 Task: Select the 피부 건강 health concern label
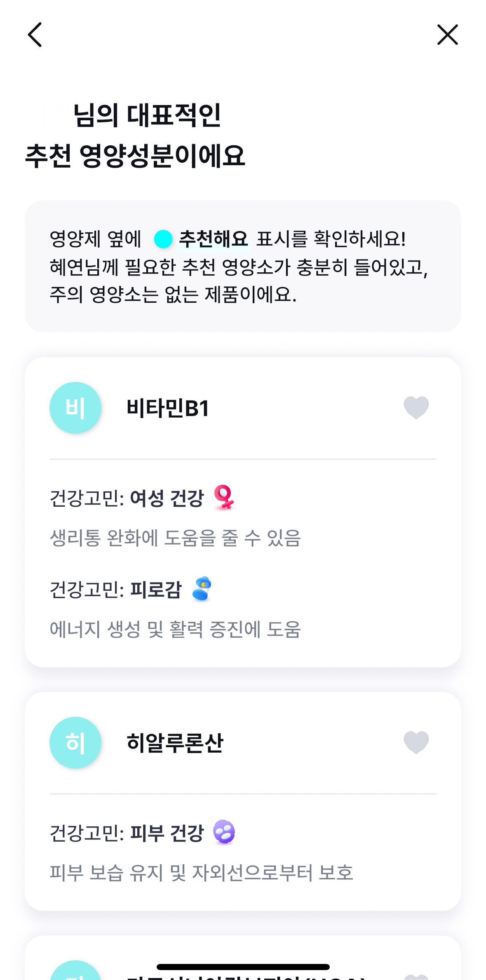[167, 833]
